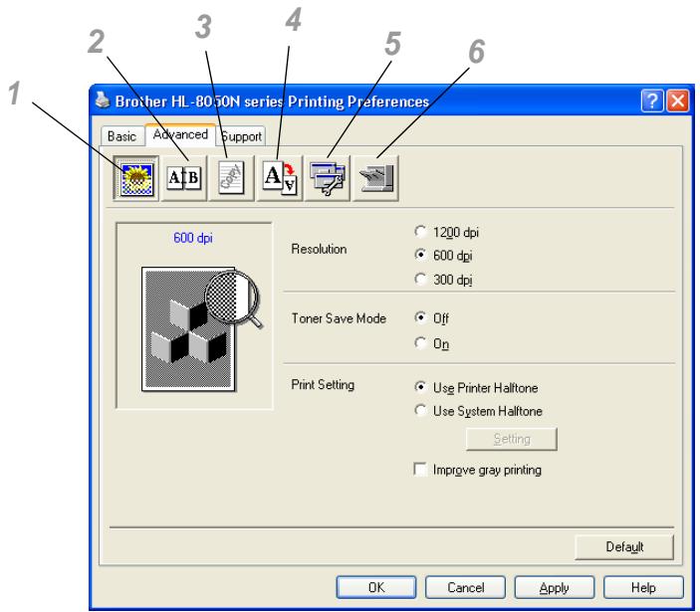Open the Print Quality icon tab

click(x=135, y=178)
